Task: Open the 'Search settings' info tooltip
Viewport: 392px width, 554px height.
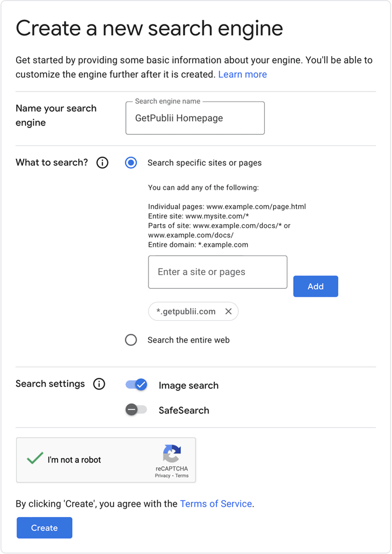Action: pos(99,384)
